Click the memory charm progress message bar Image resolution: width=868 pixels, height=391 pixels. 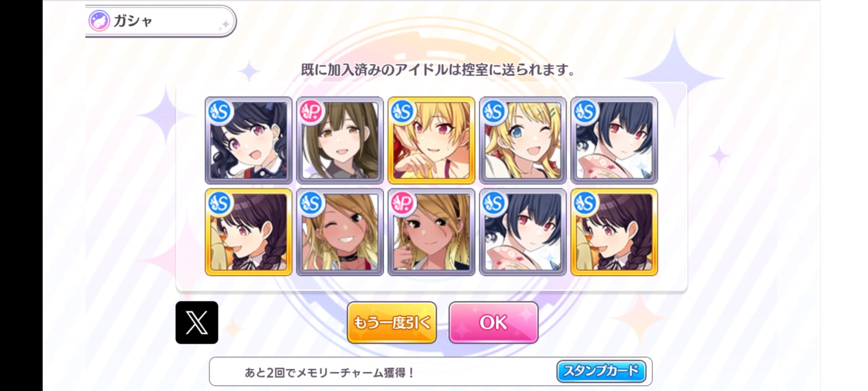click(431, 371)
